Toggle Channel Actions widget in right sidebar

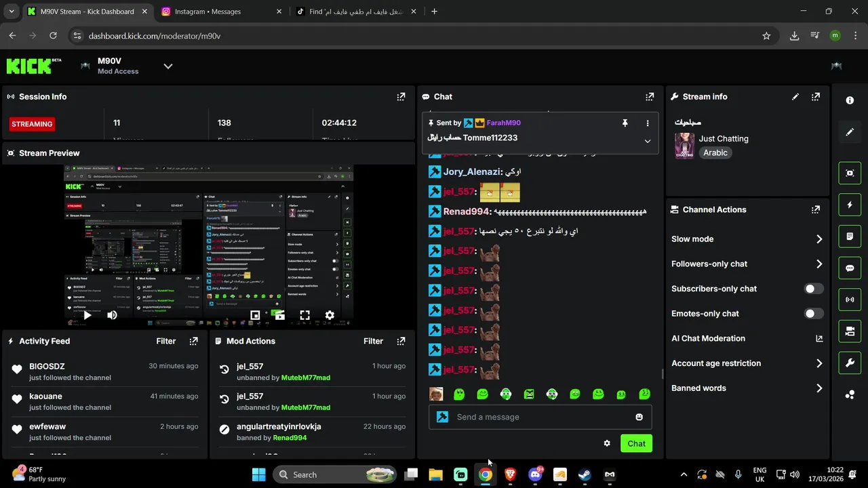coord(850,331)
